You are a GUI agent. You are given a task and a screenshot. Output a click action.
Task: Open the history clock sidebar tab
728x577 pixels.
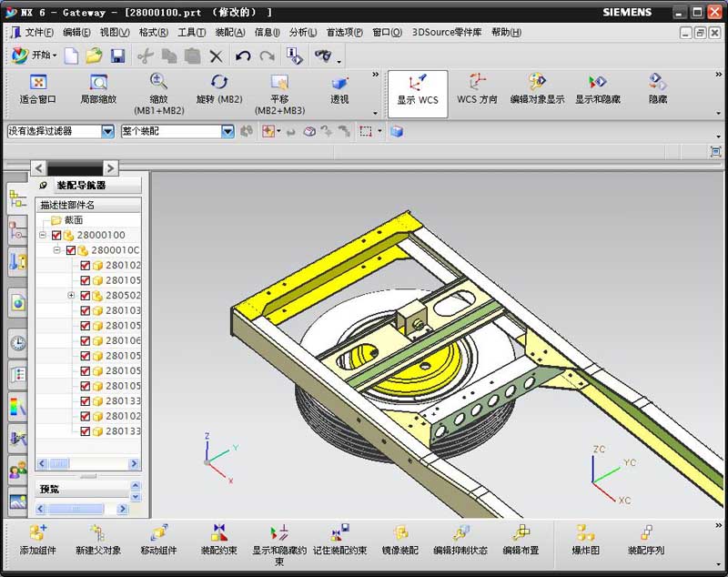(17, 343)
